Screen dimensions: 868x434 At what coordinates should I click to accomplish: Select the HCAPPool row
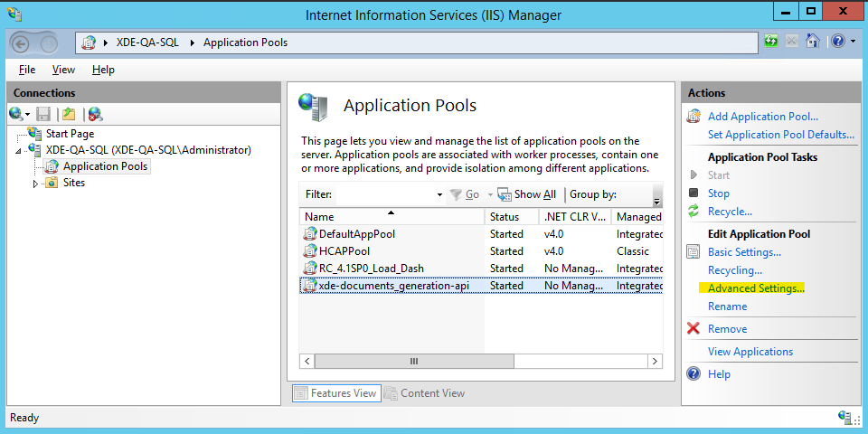coord(481,251)
